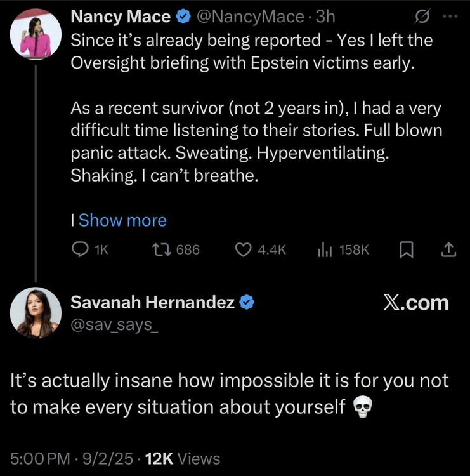Click the reply comment icon

[81, 250]
